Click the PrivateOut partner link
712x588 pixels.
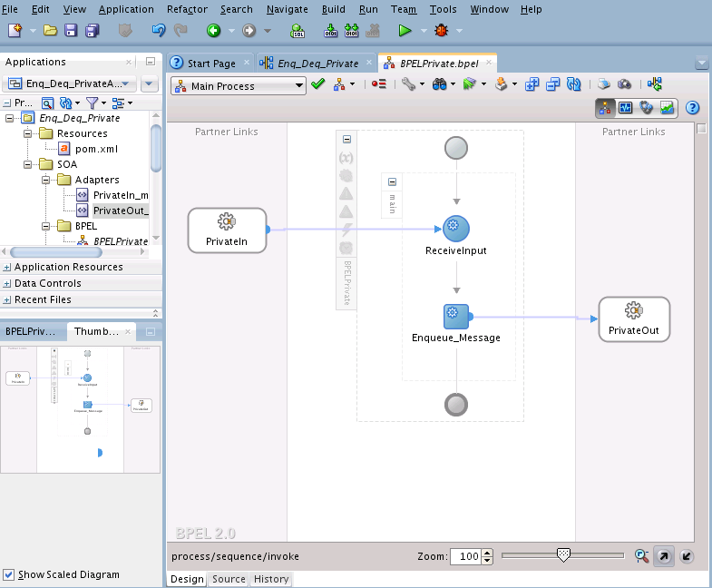634,318
